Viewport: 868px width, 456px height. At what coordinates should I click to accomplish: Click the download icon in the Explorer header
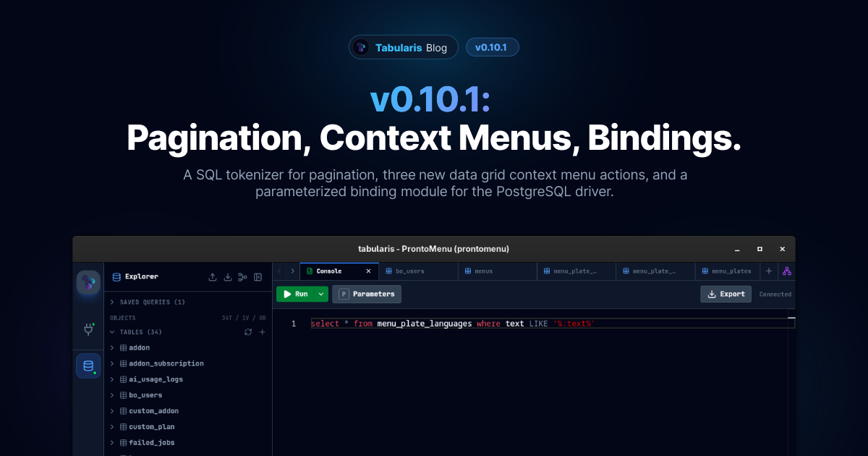coord(228,276)
